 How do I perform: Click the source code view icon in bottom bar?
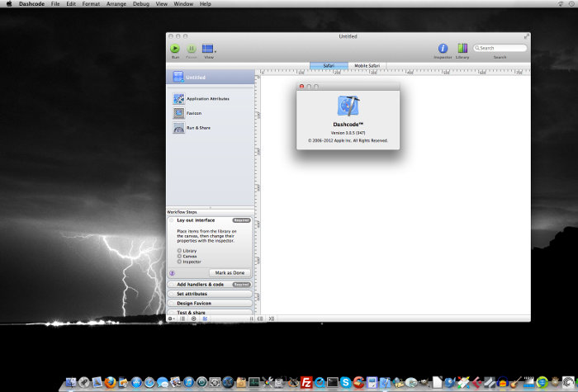point(272,319)
